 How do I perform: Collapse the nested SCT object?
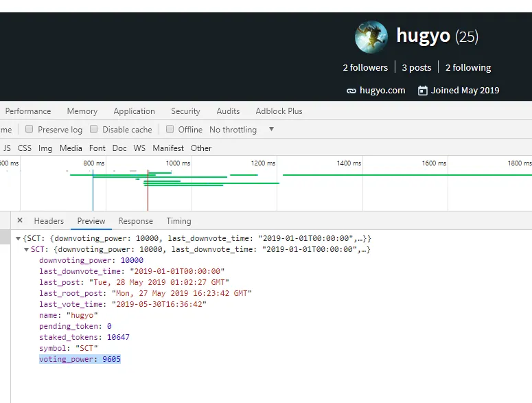26,250
